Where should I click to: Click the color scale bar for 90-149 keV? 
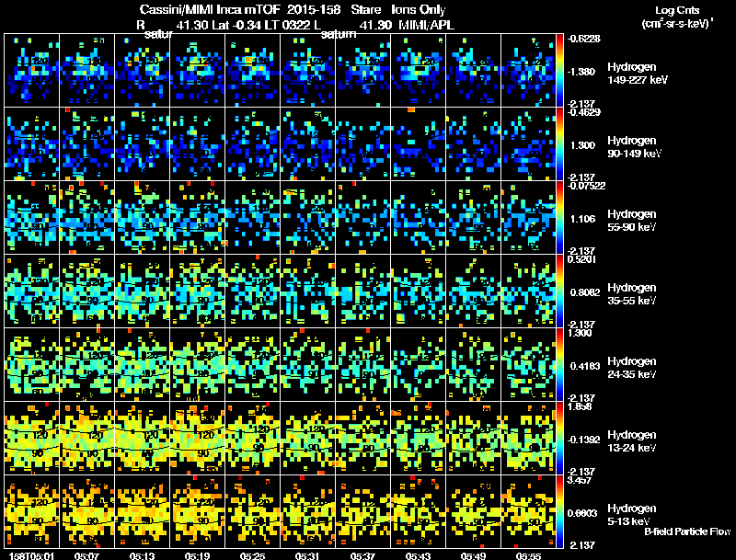(x=559, y=144)
